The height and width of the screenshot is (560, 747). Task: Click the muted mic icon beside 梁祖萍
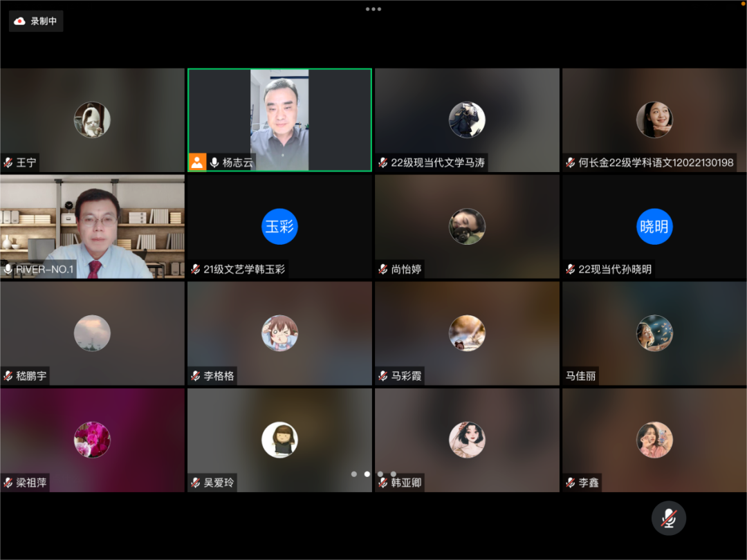pyautogui.click(x=8, y=483)
